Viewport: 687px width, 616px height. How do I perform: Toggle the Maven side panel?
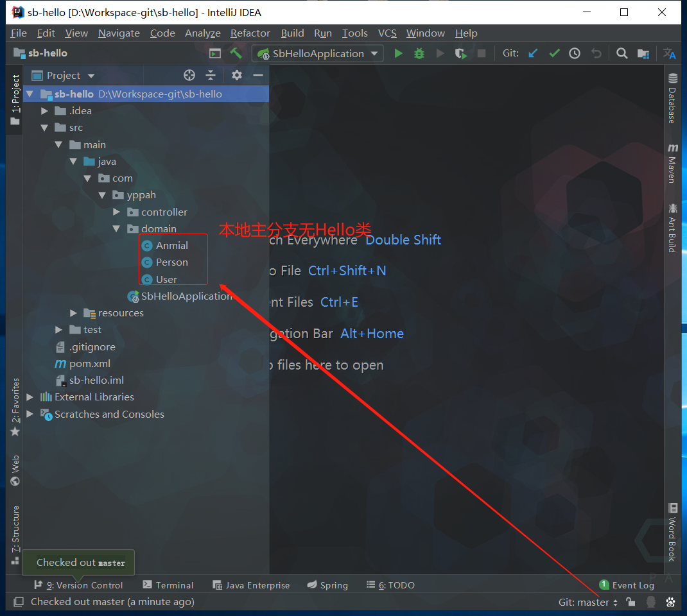(x=672, y=163)
